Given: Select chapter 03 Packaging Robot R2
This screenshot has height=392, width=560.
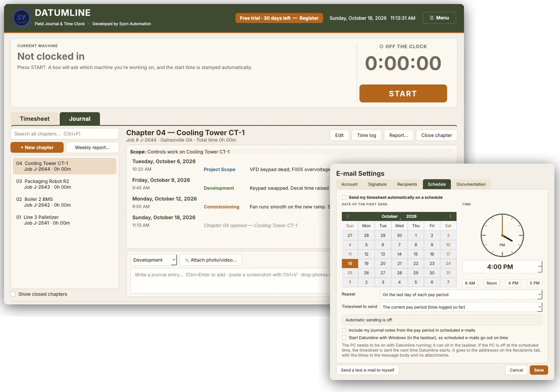Looking at the screenshot, I should [65, 184].
